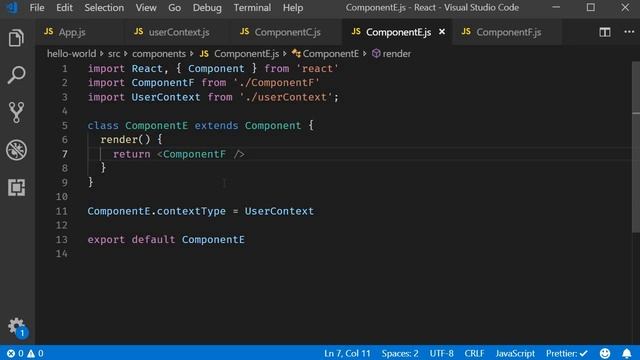Switch to the ComponentC.js tab
This screenshot has width=640, height=360.
[x=285, y=32]
